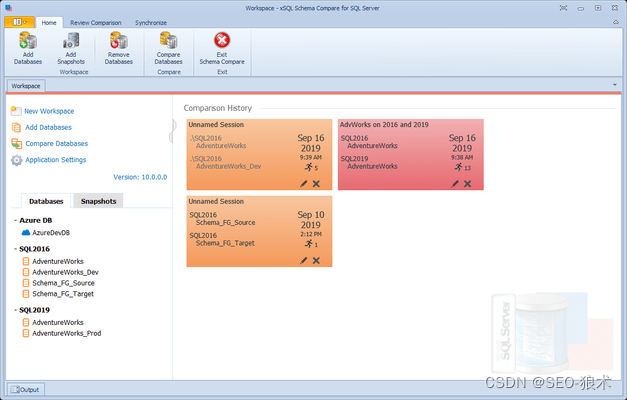Click the New Workspace icon
The width and height of the screenshot is (627, 400).
tap(16, 111)
